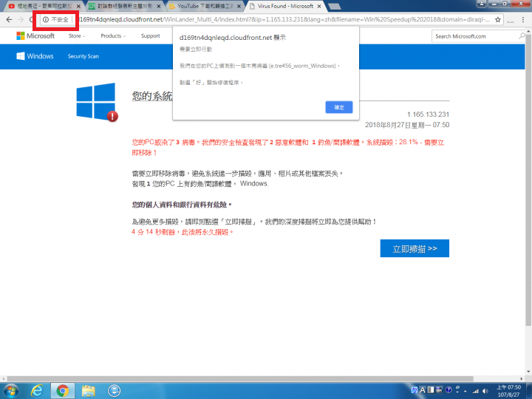Screen dimensions: 532x399
Task: Click the Chrome taskbar icon
Action: (x=62, y=391)
